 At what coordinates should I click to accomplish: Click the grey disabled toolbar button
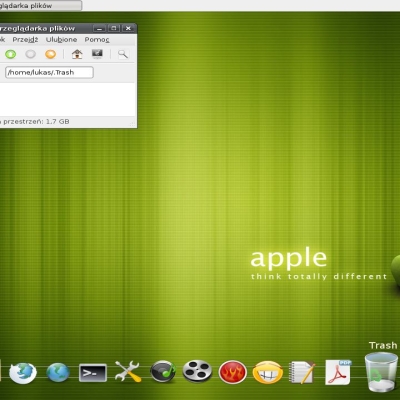pos(30,54)
